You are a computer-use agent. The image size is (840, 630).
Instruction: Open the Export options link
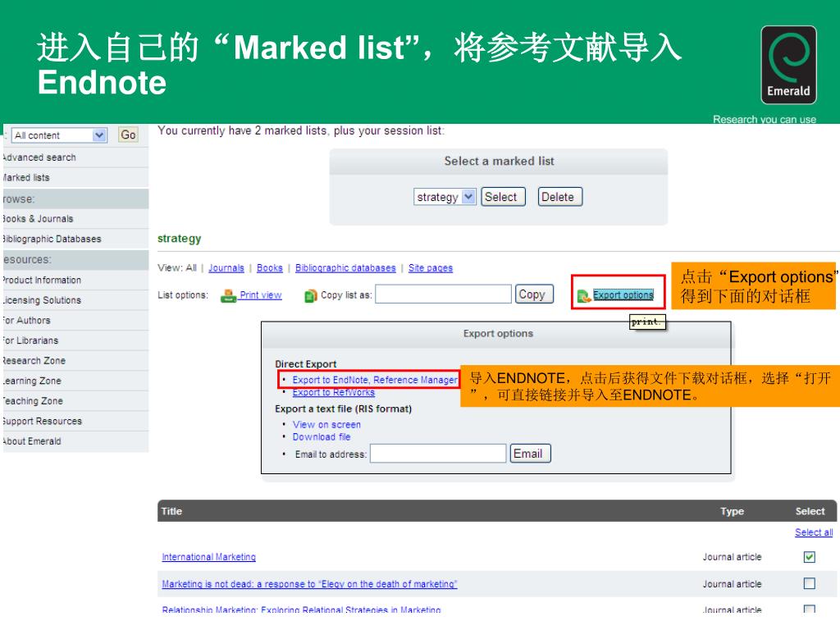(623, 294)
